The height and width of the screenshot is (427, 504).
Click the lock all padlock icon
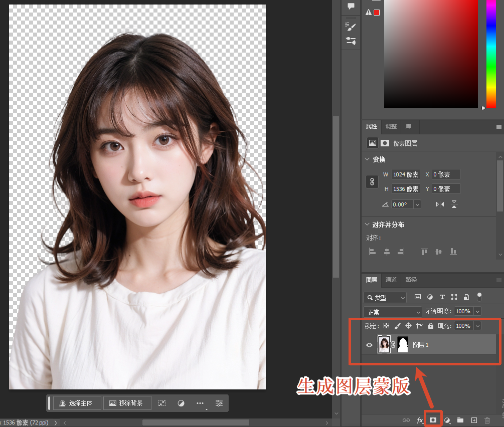tap(431, 325)
